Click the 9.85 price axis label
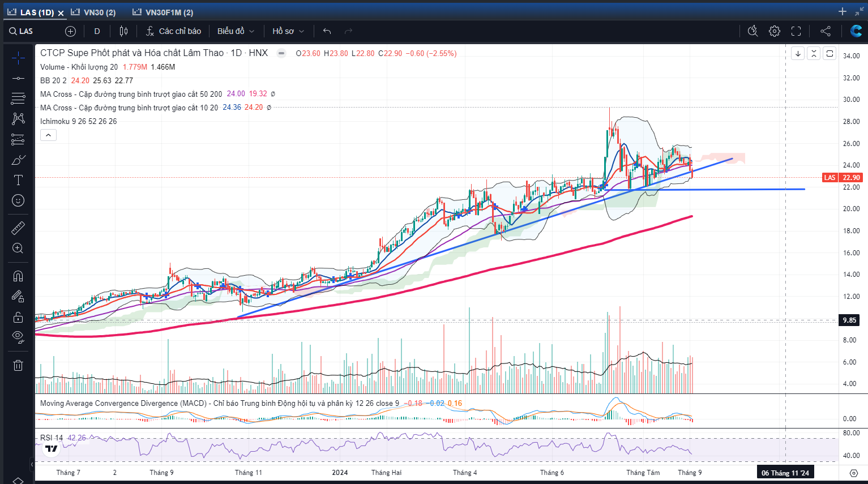868x484 pixels. [x=849, y=320]
